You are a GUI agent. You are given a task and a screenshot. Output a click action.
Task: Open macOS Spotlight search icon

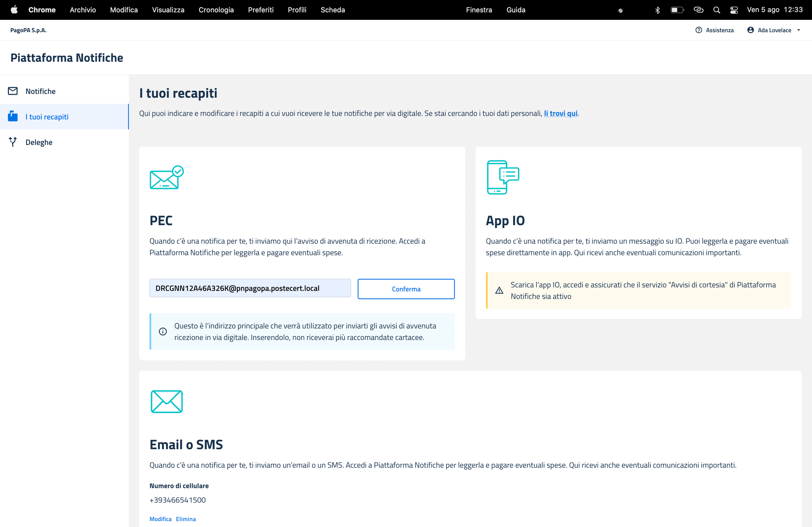pyautogui.click(x=716, y=10)
